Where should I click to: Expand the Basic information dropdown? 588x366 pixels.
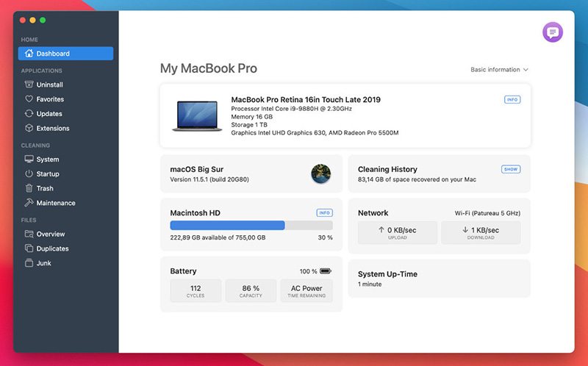click(x=499, y=70)
